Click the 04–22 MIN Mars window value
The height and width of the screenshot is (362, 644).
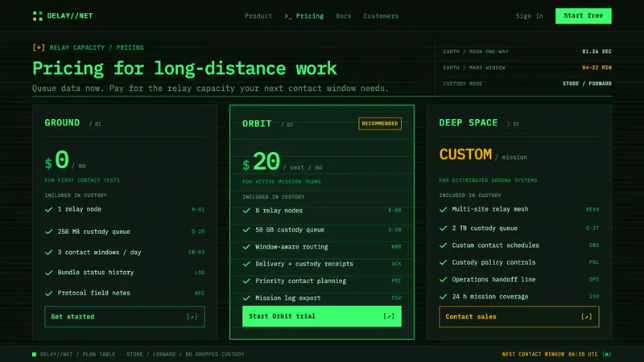point(597,68)
